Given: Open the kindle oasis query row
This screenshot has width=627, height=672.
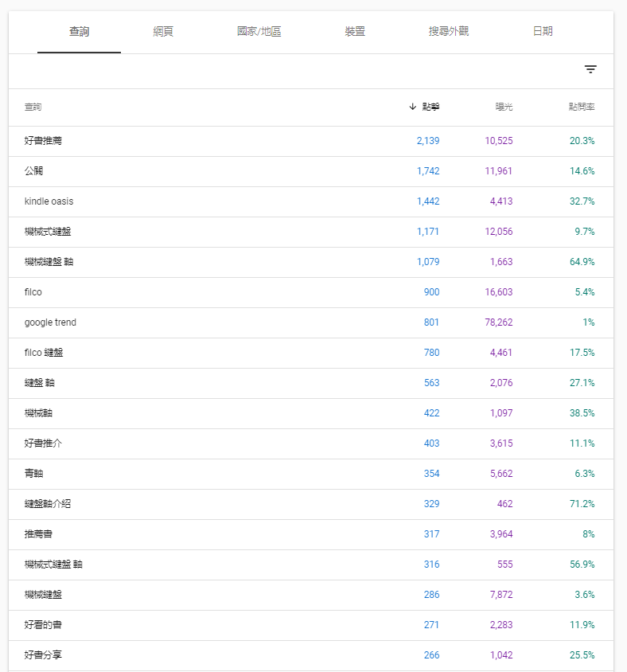Looking at the screenshot, I should point(49,201).
